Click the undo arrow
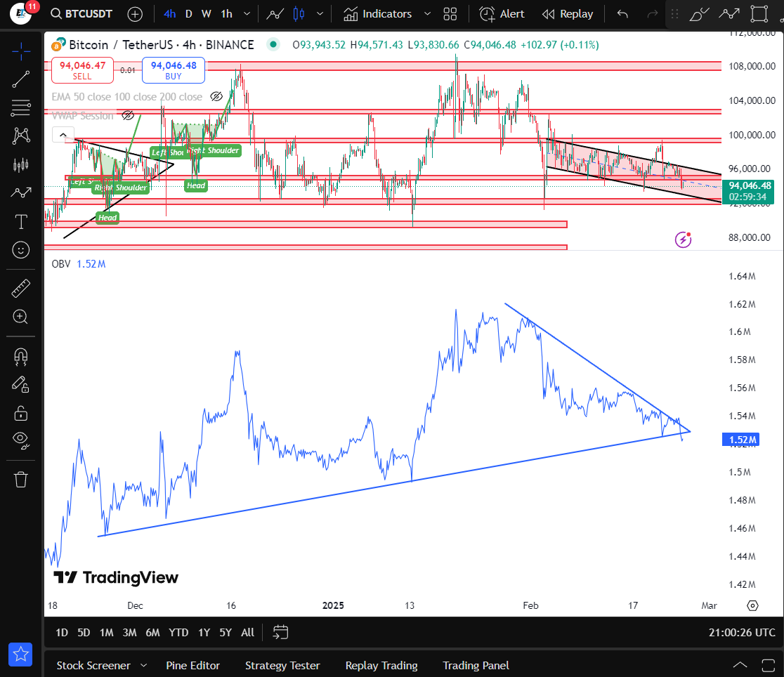Viewport: 784px width, 677px height. point(622,14)
